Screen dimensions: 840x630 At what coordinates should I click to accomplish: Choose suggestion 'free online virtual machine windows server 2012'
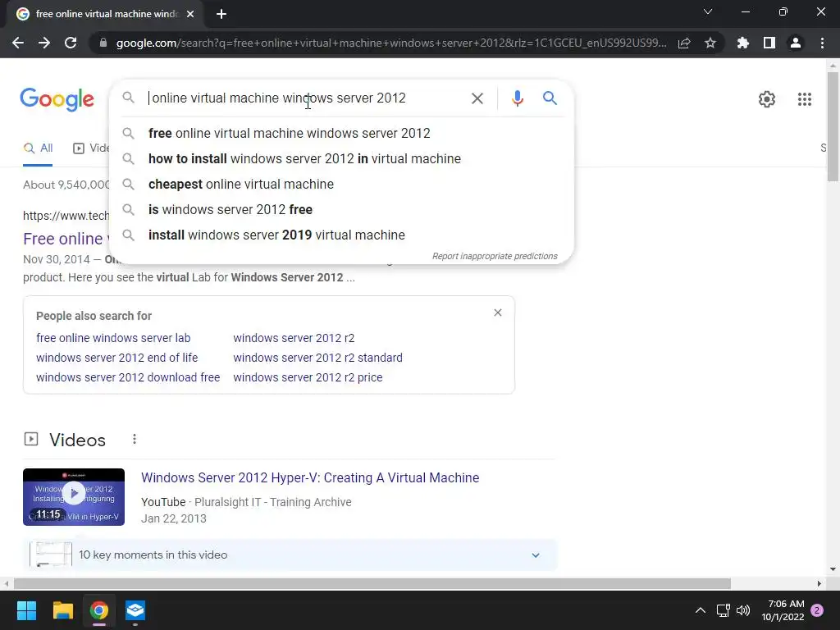point(341,134)
